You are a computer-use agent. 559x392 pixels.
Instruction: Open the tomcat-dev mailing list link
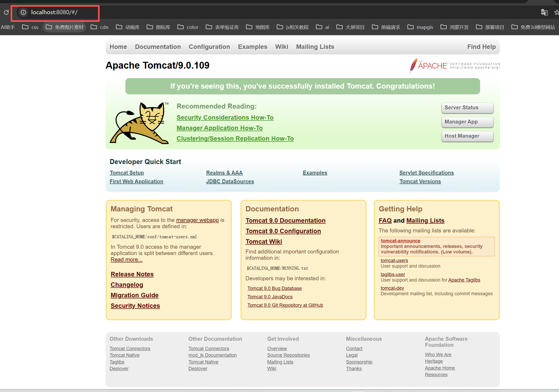392,288
